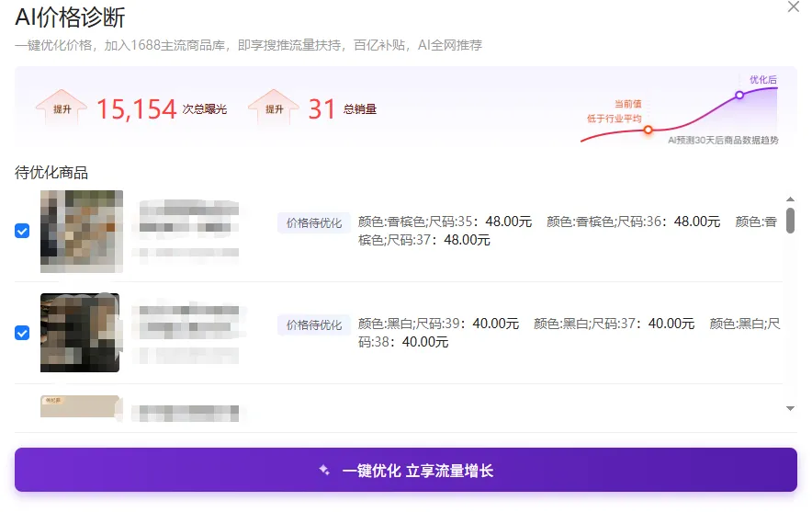812x512 pixels.
Task: Click 香槟色 尺码:35 price 48.00元
Action: coord(509,222)
